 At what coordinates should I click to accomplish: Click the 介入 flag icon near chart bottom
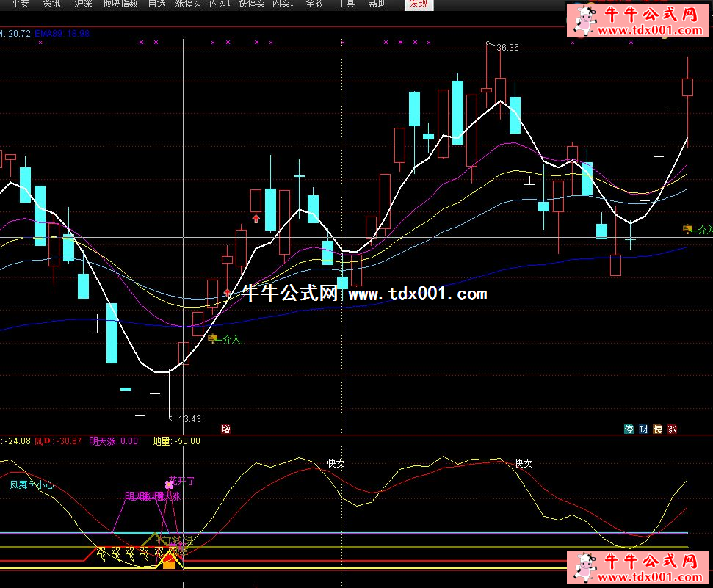click(x=214, y=338)
